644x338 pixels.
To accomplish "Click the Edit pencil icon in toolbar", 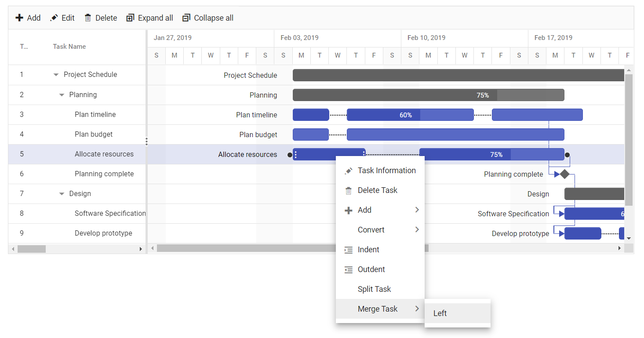I will point(54,18).
